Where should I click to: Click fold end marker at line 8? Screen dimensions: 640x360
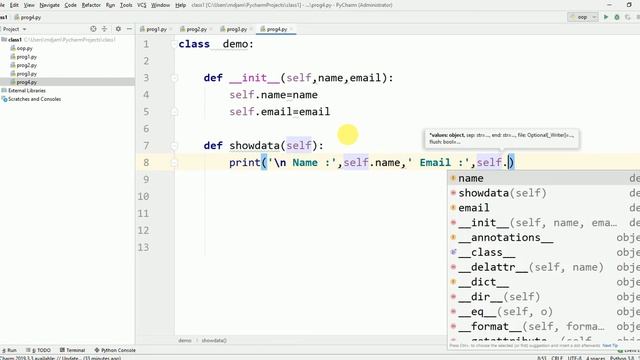point(174,163)
